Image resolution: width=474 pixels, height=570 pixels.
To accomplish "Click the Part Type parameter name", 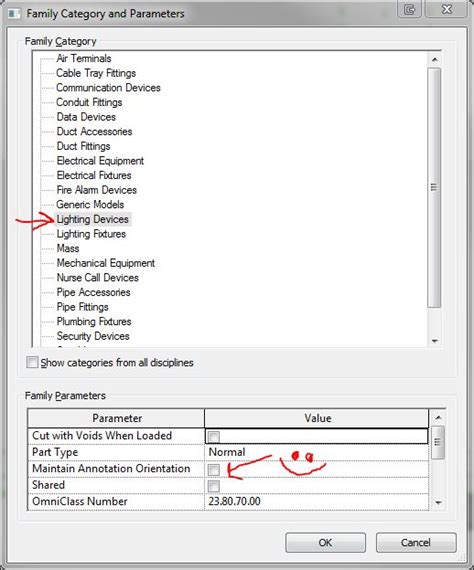I will point(55,452).
